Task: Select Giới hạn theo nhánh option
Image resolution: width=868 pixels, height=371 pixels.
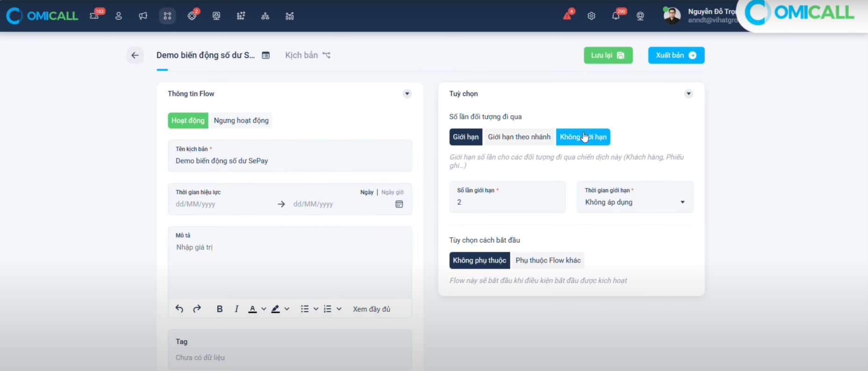Action: pyautogui.click(x=519, y=137)
